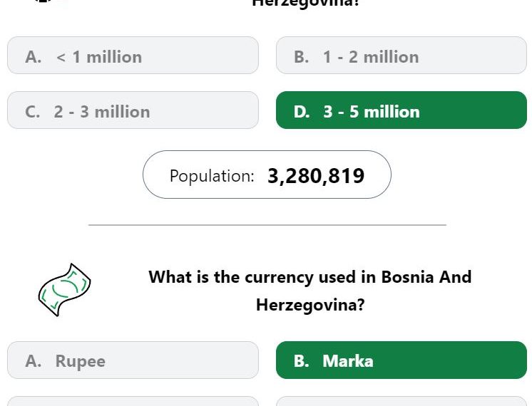Select answer A. < 1 million
Screen dimensions: 532x406
pos(133,56)
